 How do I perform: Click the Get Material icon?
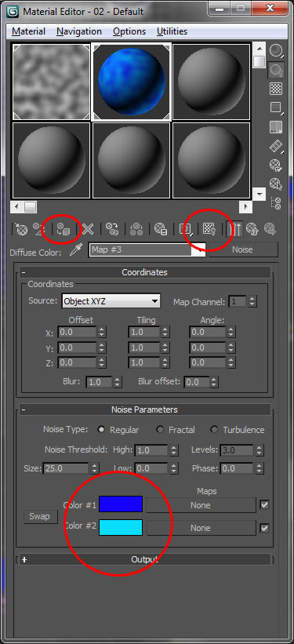point(21,229)
